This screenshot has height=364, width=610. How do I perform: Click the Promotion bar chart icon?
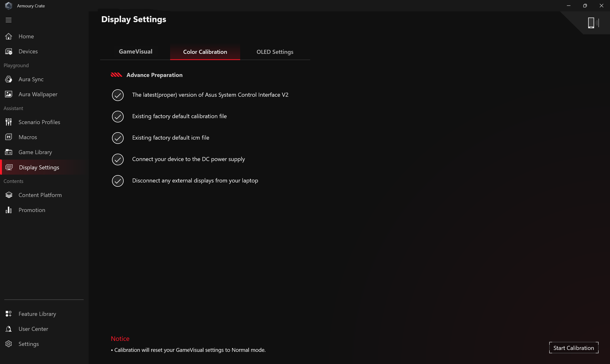[9, 210]
